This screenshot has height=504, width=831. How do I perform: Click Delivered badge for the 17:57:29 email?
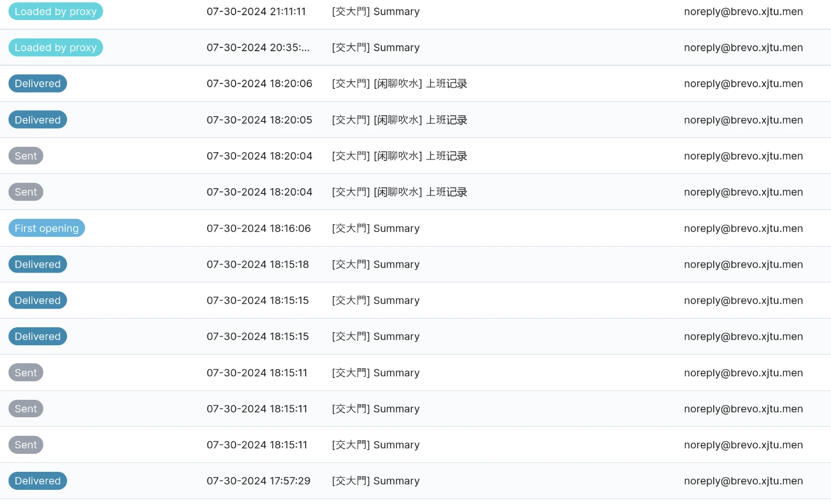tap(38, 481)
